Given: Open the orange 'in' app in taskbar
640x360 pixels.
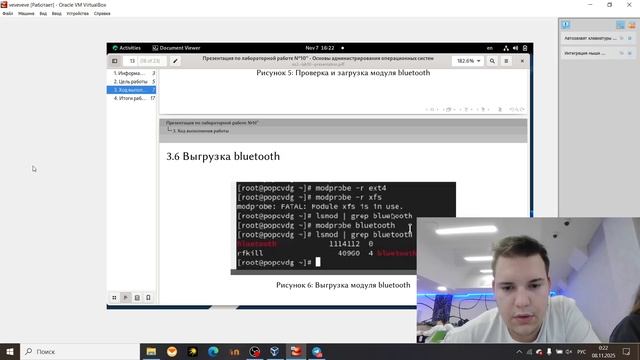Looking at the screenshot, I should point(234,351).
